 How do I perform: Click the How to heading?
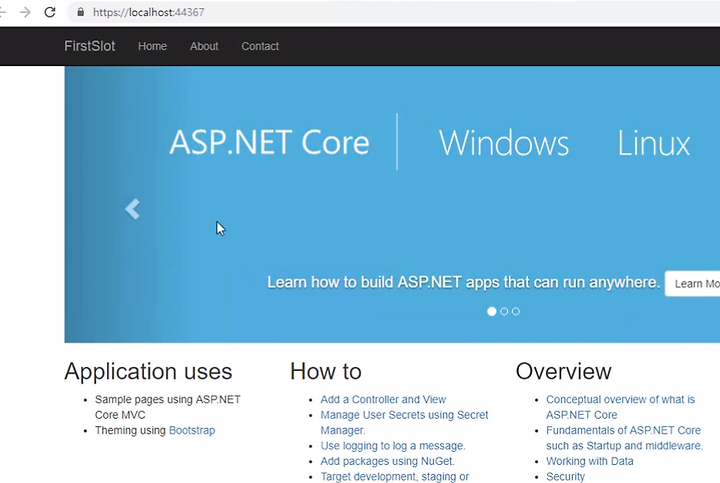click(326, 371)
